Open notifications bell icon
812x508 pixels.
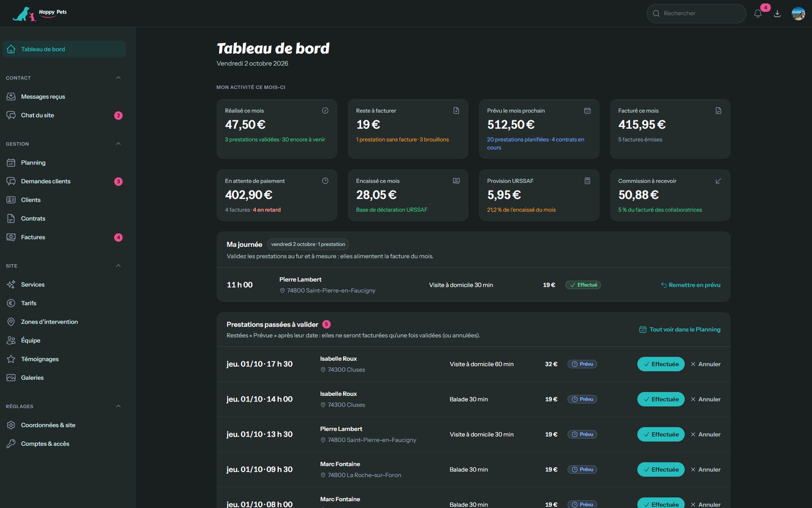click(x=758, y=14)
